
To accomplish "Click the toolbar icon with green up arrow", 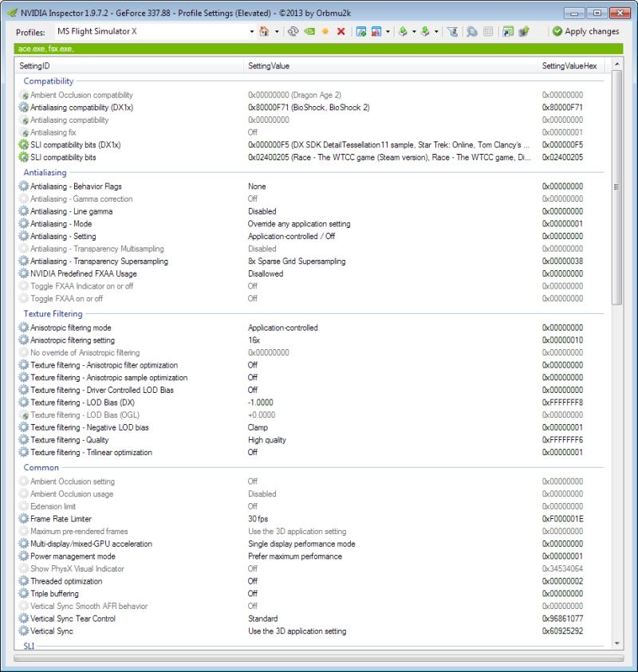I will 524,31.
